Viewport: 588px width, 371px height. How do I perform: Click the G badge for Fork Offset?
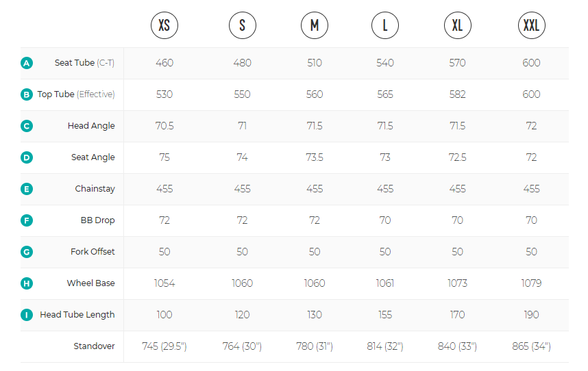tap(27, 252)
